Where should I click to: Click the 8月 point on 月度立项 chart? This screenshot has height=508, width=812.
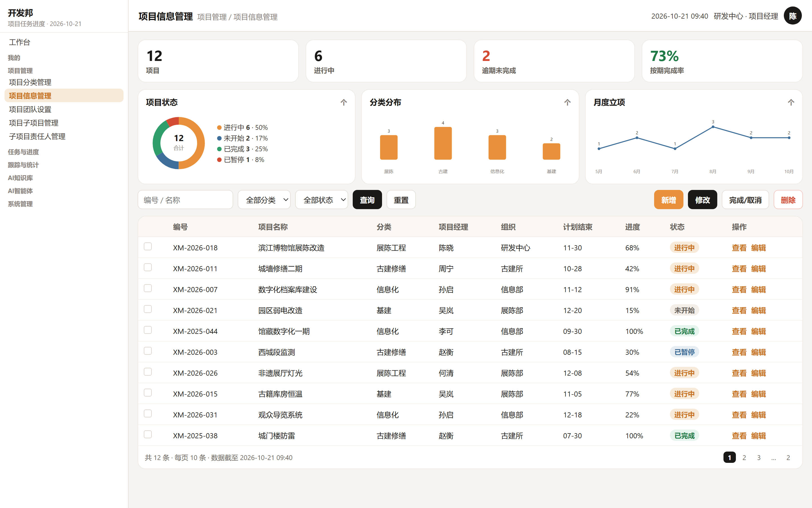click(713, 127)
